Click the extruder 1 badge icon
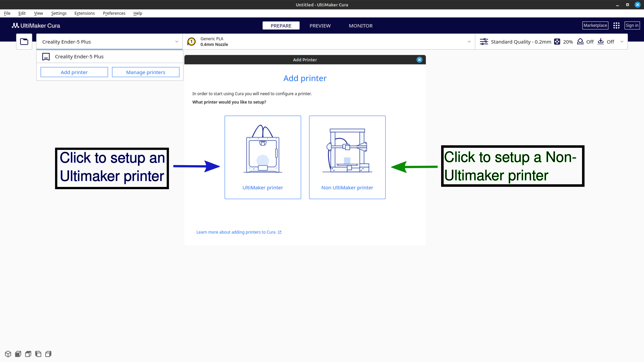644x362 pixels. (191, 42)
